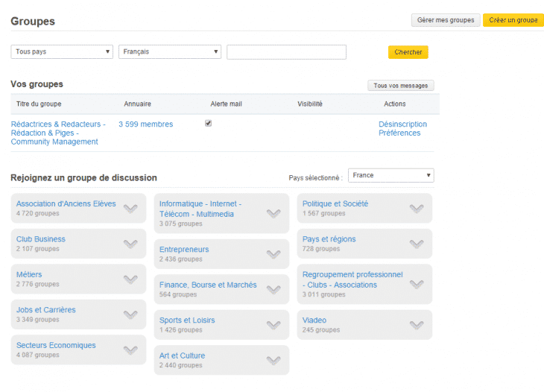Click the Gérer mes groupes button
This screenshot has width=544, height=392.
tap(446, 20)
